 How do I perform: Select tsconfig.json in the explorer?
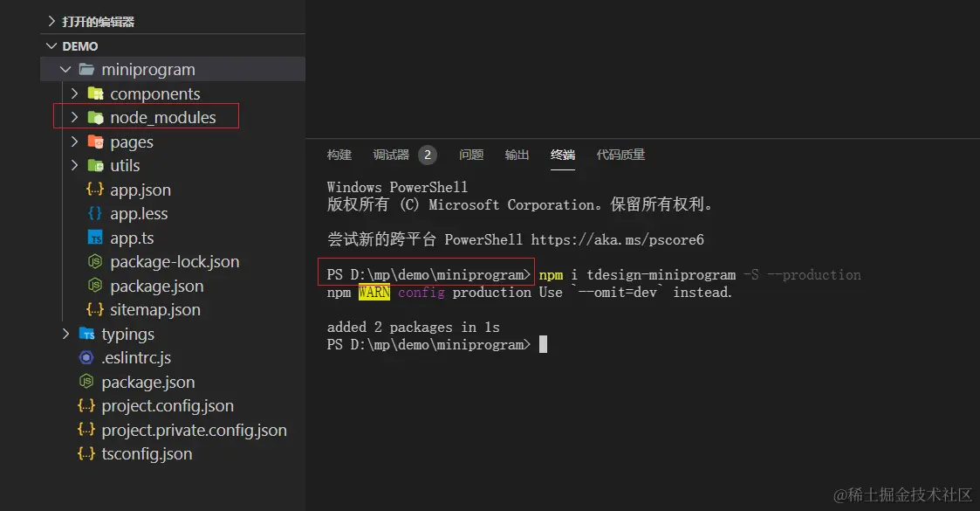point(146,453)
